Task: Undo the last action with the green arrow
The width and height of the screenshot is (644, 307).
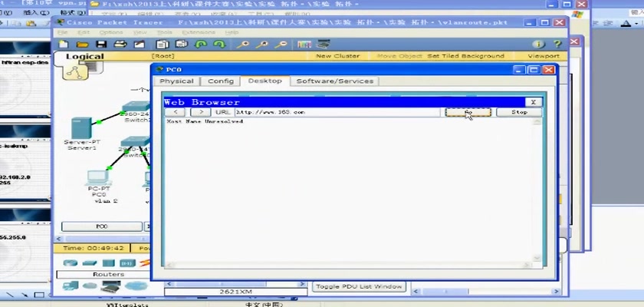Action: (201, 45)
